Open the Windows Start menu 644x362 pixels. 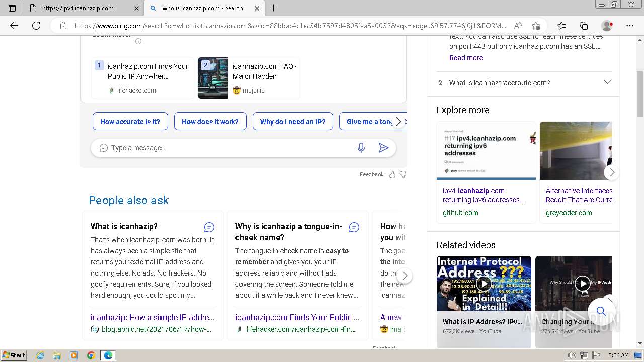(x=14, y=355)
